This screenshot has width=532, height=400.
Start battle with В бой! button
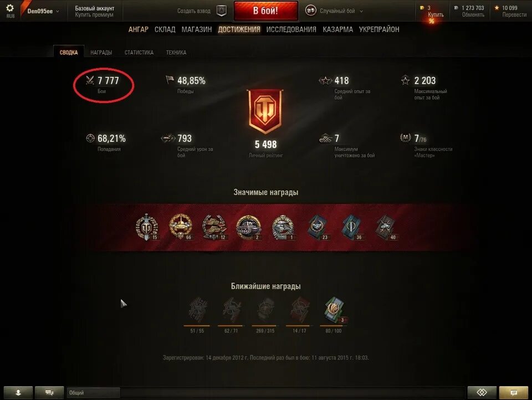tap(265, 11)
